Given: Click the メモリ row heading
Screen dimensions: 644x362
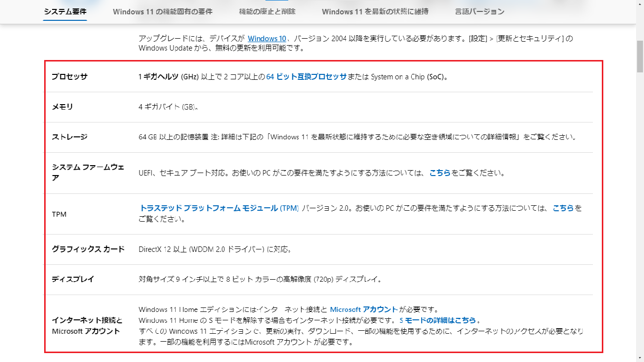Looking at the screenshot, I should click(x=63, y=107).
